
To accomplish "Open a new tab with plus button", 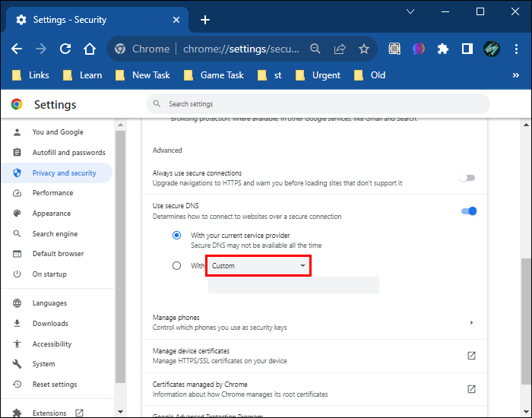I will pos(204,20).
